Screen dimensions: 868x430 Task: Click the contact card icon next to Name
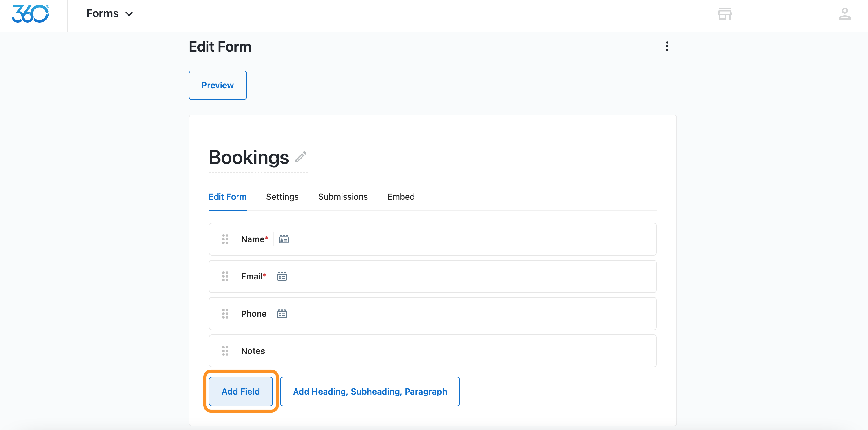click(x=284, y=239)
